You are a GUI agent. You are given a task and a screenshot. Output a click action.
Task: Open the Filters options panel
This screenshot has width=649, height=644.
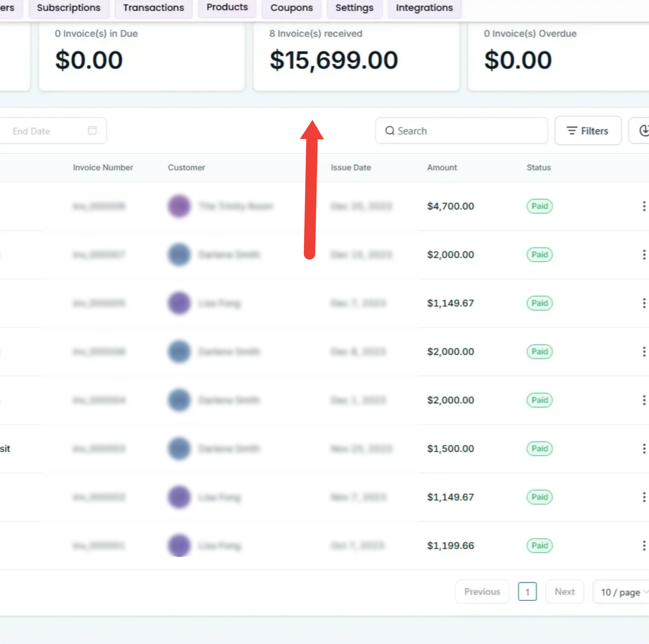588,131
